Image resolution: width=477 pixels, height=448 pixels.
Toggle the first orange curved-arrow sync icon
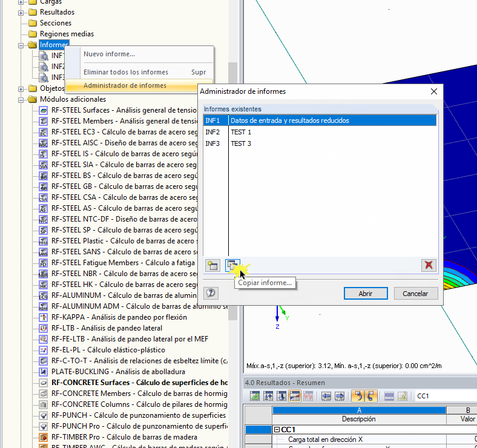[358, 396]
